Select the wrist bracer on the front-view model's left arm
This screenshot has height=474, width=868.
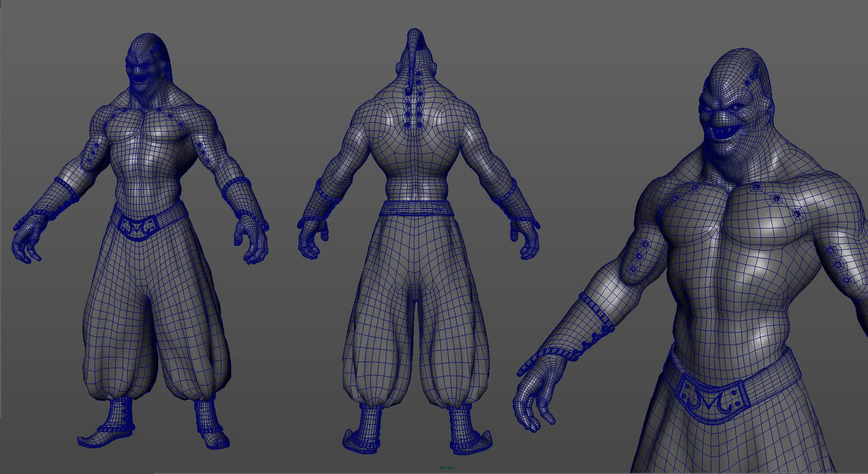coord(238,195)
